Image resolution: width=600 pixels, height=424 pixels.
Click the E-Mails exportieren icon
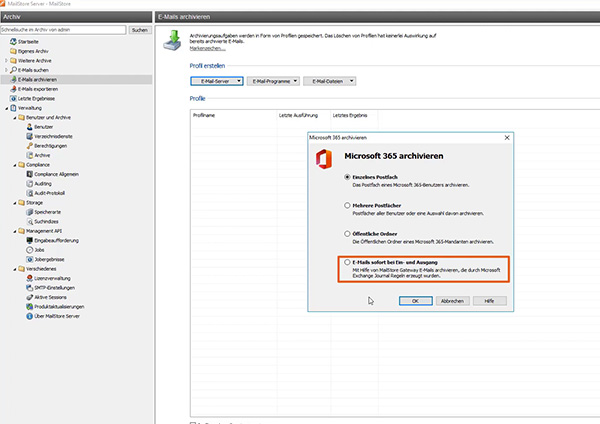[x=13, y=88]
